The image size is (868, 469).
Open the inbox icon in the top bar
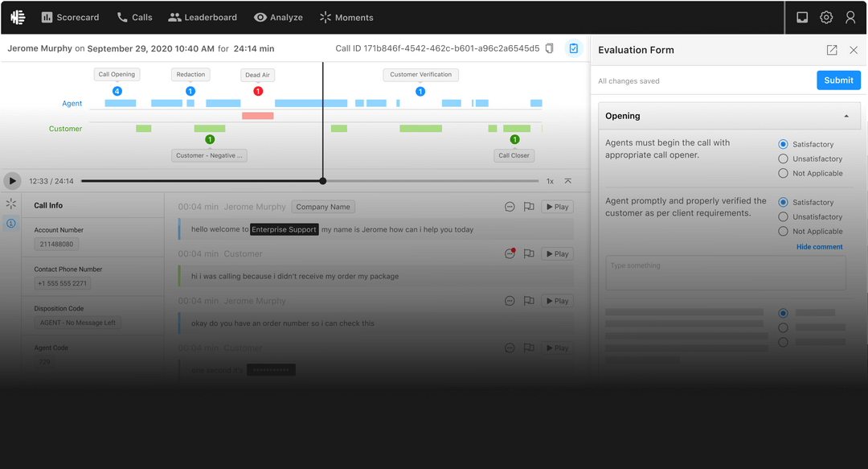(802, 17)
